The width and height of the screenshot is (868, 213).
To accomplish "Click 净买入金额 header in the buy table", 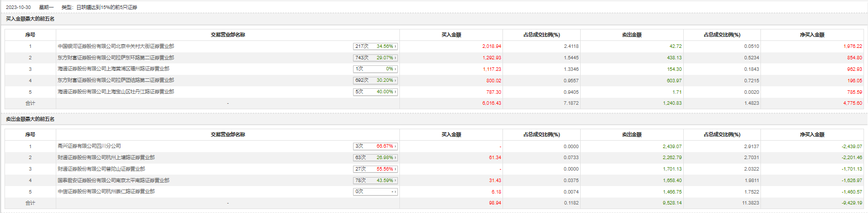I will coord(812,35).
